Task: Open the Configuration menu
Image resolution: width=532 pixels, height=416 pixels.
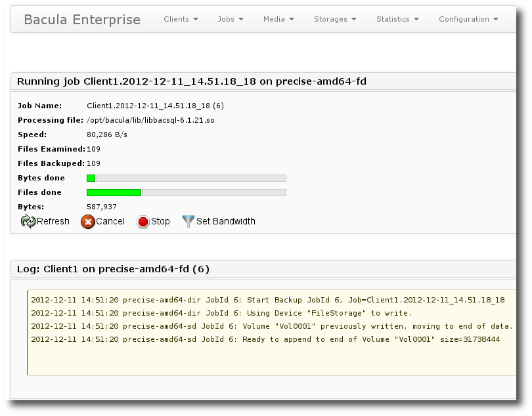Action: (468, 19)
